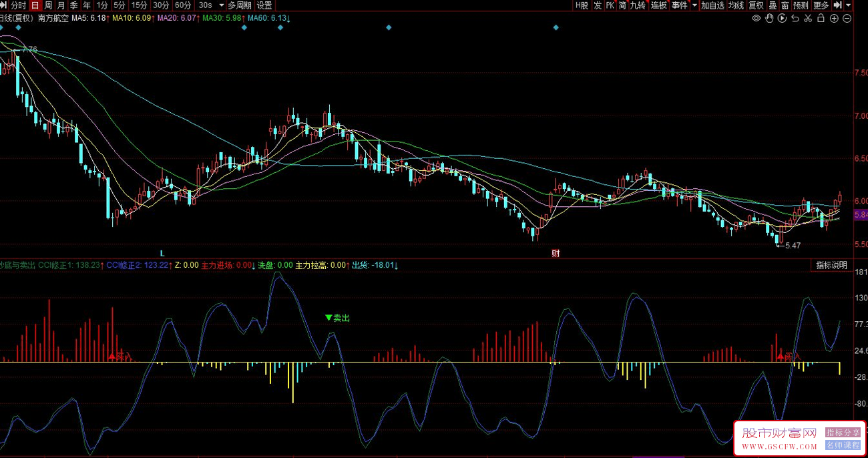Switch to 15分 period
This screenshot has height=458, width=868.
click(139, 5)
